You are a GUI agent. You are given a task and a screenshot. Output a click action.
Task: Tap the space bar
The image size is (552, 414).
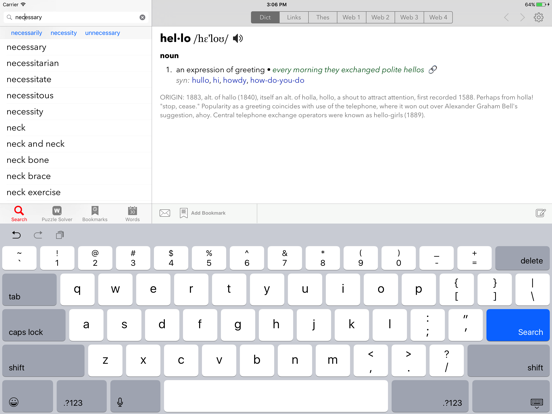pos(276,396)
